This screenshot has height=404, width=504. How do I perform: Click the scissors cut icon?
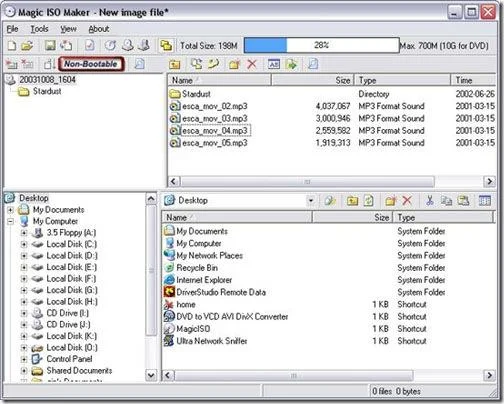click(x=430, y=200)
